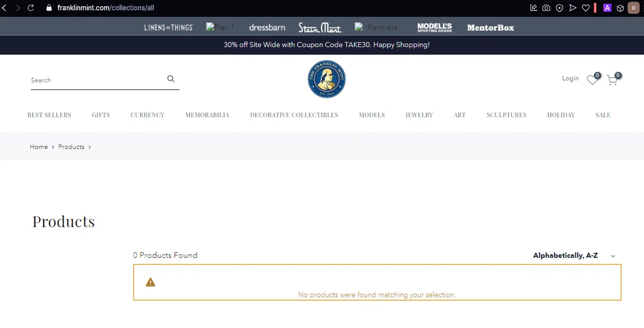Click the padlock site security icon

(x=49, y=8)
